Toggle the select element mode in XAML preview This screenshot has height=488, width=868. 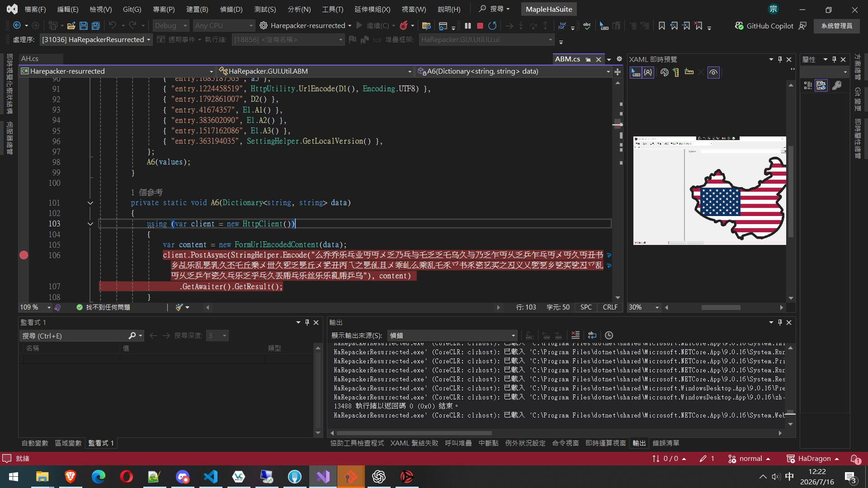(636, 72)
